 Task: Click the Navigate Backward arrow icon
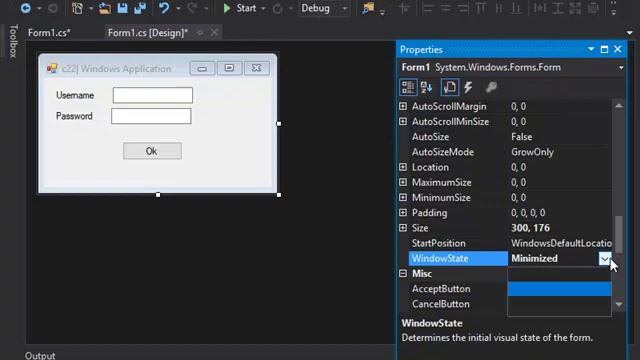pos(25,8)
